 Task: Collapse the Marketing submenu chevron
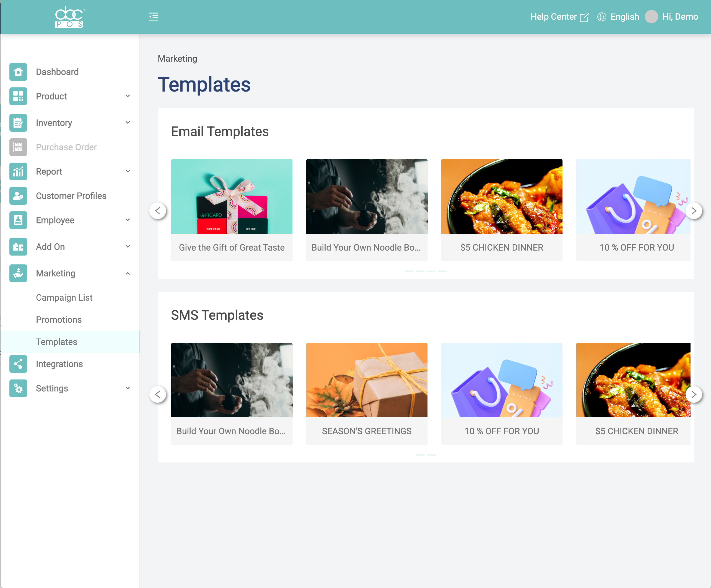[x=128, y=273]
